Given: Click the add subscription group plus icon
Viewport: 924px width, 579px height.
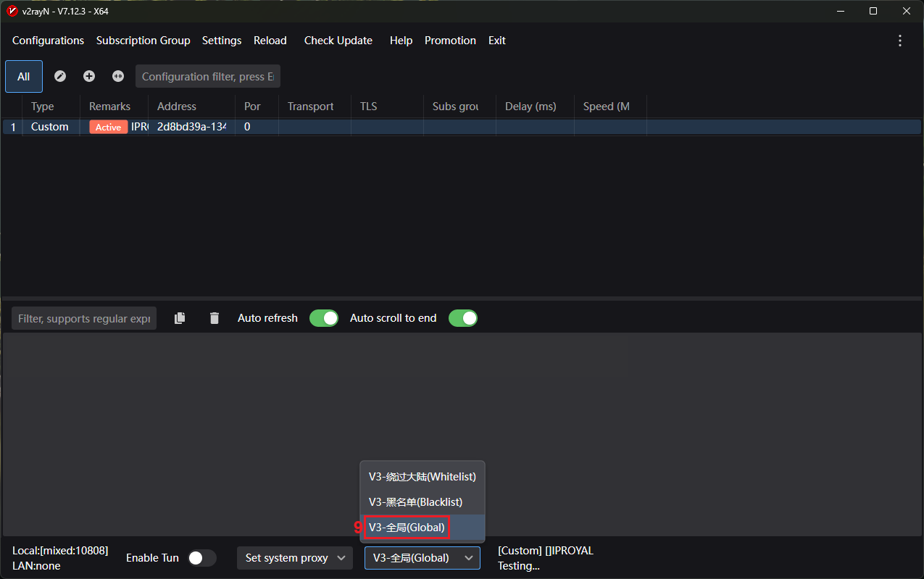Looking at the screenshot, I should (x=89, y=76).
